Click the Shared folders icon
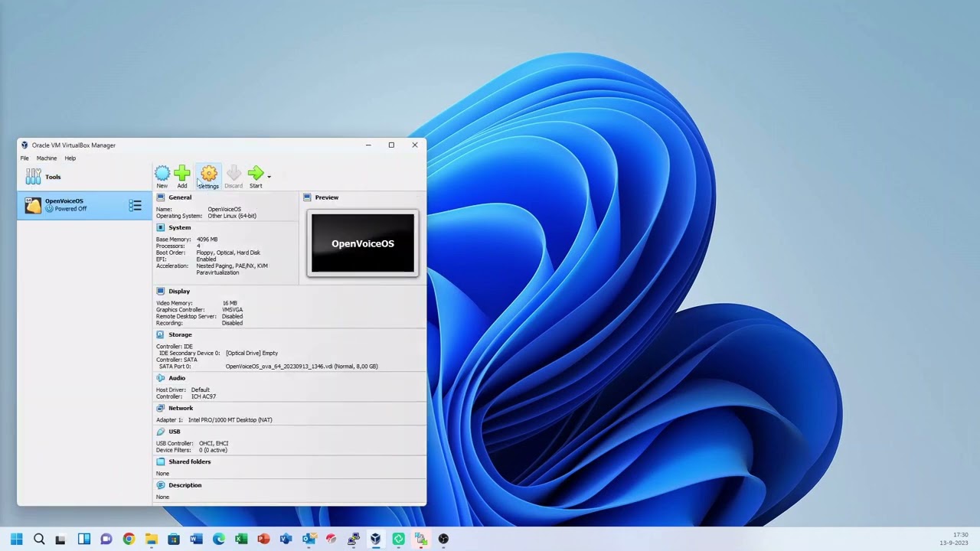The width and height of the screenshot is (980, 551). click(x=161, y=461)
